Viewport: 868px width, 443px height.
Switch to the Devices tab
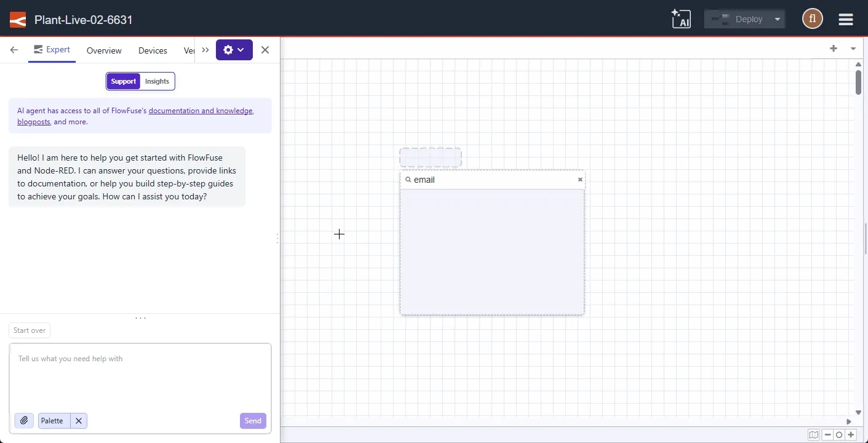(153, 50)
